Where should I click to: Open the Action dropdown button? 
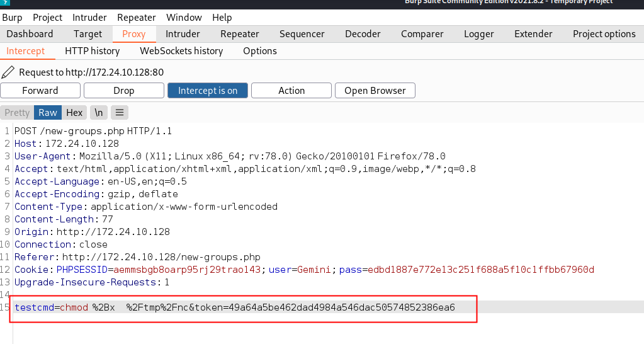[x=291, y=91]
